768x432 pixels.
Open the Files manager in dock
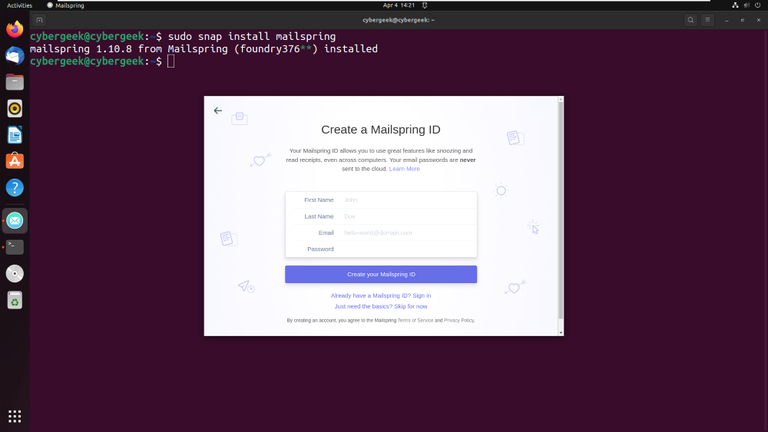coord(15,82)
